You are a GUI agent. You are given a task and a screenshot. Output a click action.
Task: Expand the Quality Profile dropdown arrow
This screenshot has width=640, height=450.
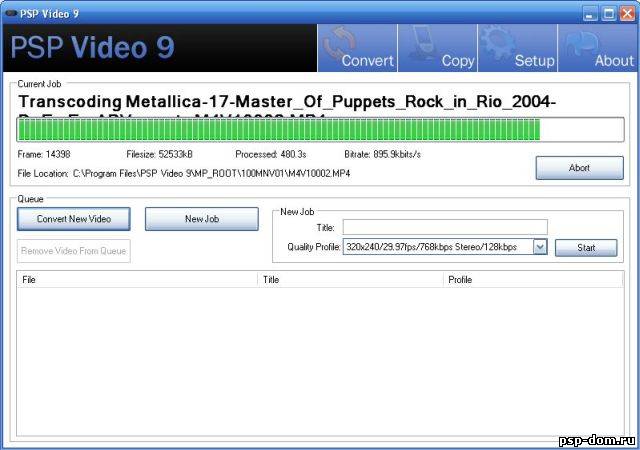click(x=540, y=246)
